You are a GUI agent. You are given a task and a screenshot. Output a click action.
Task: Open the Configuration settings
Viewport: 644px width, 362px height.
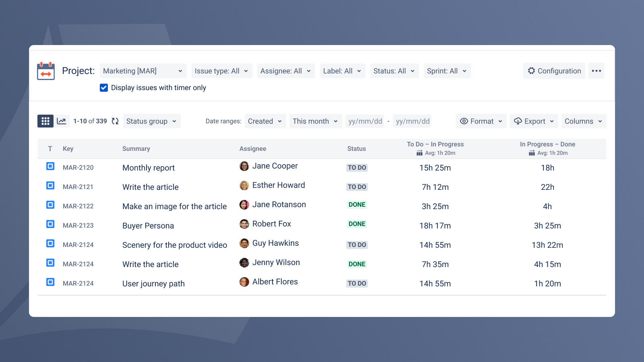point(554,71)
